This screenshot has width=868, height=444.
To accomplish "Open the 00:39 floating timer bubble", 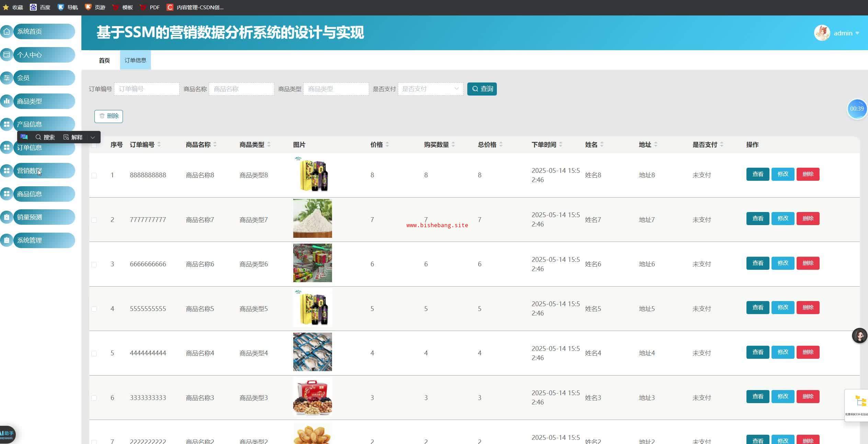I will [x=857, y=109].
